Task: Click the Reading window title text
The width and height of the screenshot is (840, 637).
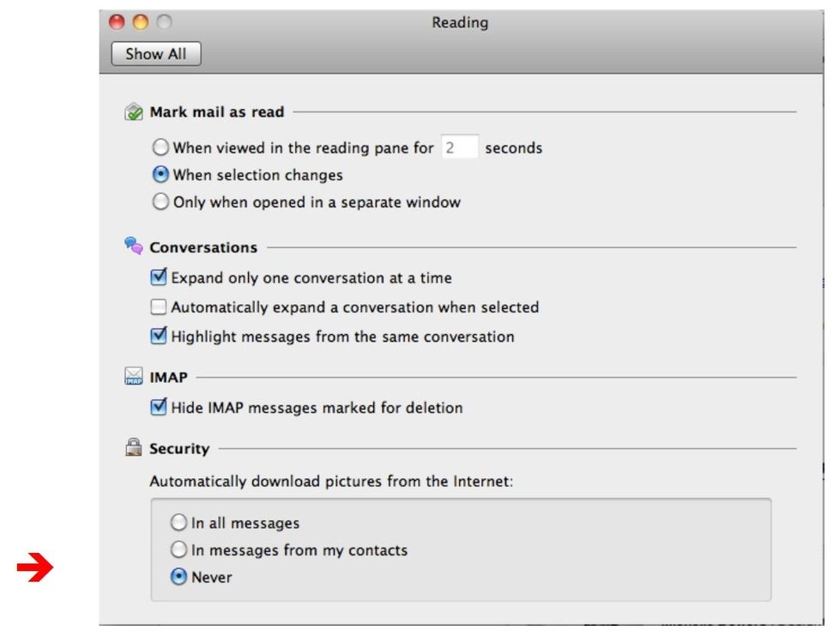Action: [459, 23]
